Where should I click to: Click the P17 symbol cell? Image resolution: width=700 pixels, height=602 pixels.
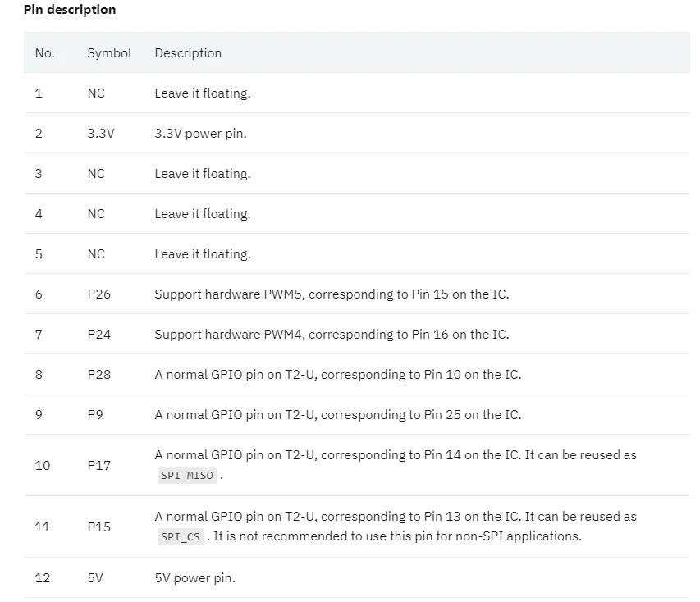click(x=99, y=466)
